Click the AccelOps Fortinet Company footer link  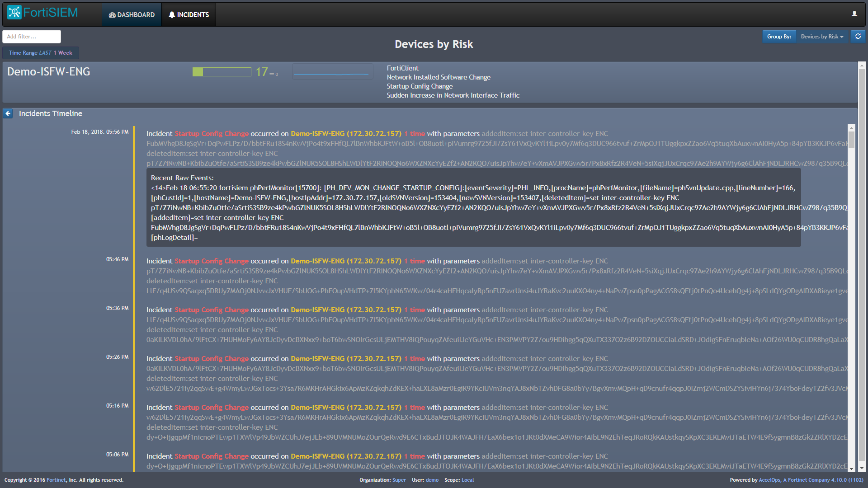pos(794,480)
